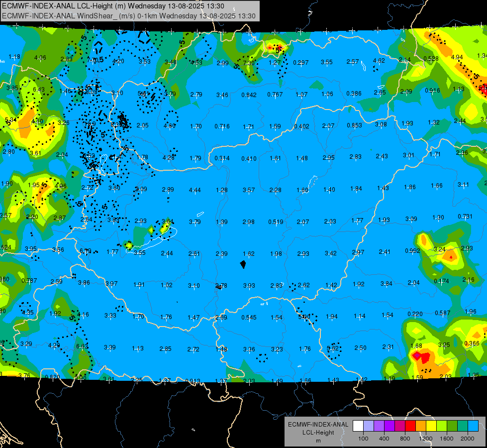Viewport: 487px width, 448px height.
Task: Click the wind shear value '0.519'
Action: coord(276,222)
